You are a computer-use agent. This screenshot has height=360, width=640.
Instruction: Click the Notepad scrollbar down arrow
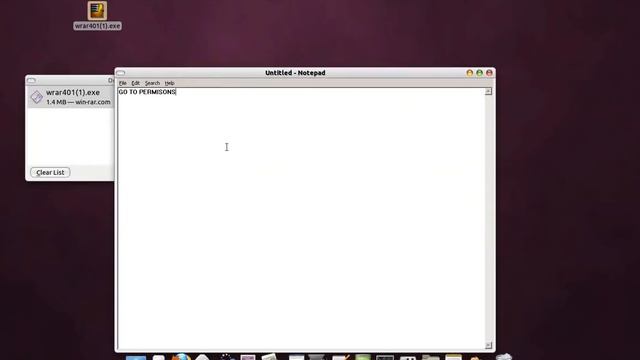tap(488, 345)
